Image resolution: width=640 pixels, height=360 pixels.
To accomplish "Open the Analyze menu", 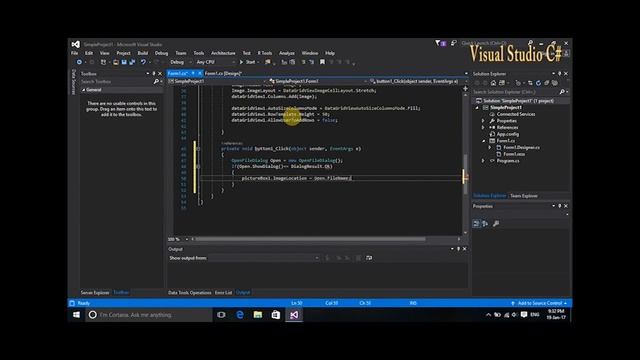I will (x=287, y=53).
